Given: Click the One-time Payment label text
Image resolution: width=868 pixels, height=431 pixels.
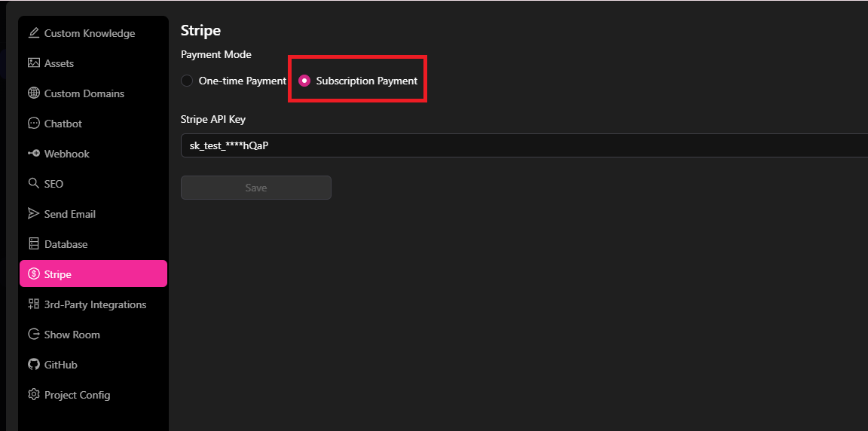Looking at the screenshot, I should 242,81.
